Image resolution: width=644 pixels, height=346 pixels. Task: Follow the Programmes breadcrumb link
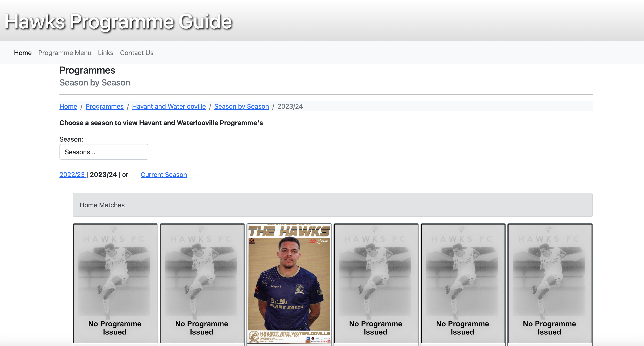(x=105, y=106)
